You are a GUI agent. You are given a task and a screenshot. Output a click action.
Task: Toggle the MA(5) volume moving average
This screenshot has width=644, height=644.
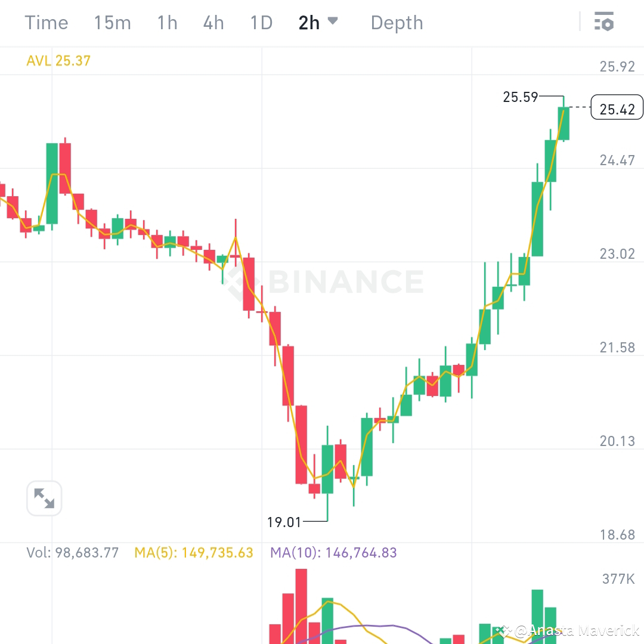(192, 553)
